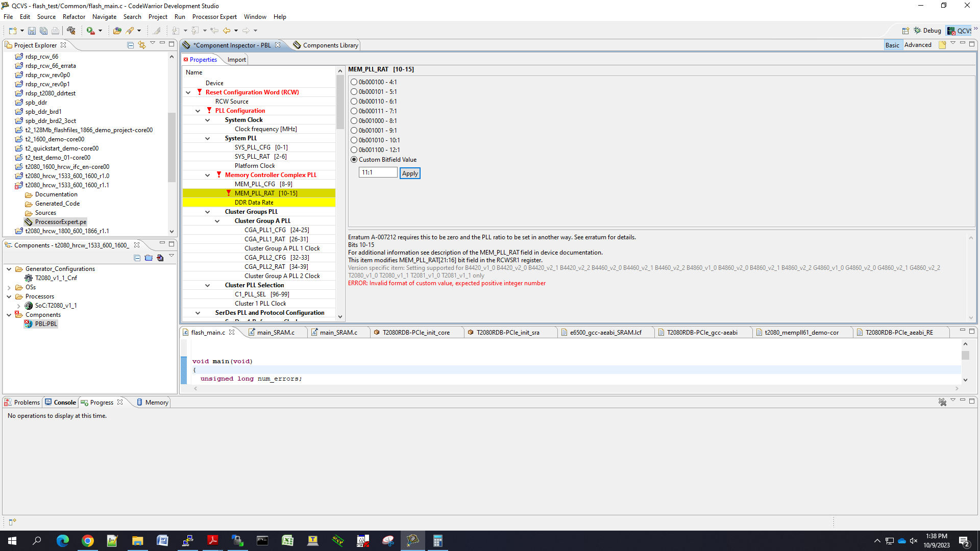Collapse the Memory Controller Complex PLL node
This screenshot has width=980, height=551.
(207, 175)
